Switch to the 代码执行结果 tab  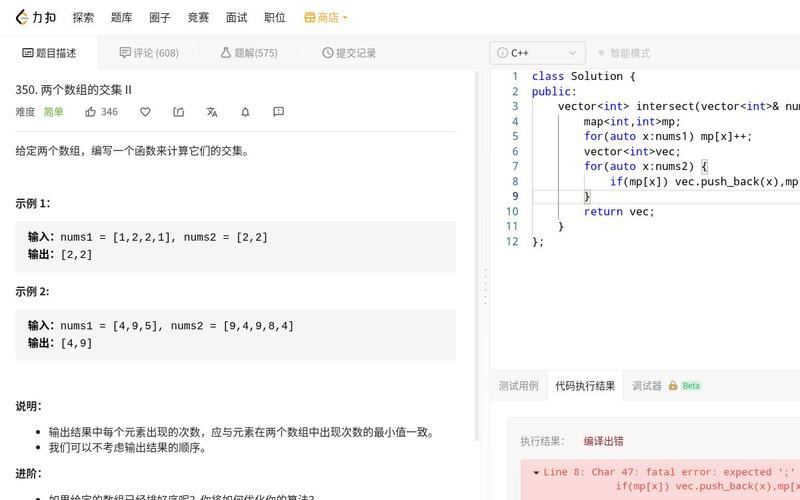coord(585,386)
